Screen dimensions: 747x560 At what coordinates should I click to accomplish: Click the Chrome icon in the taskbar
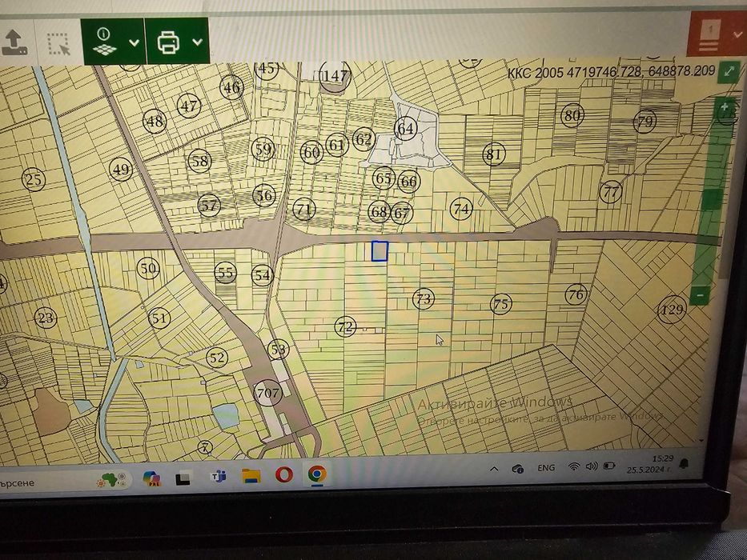[317, 474]
